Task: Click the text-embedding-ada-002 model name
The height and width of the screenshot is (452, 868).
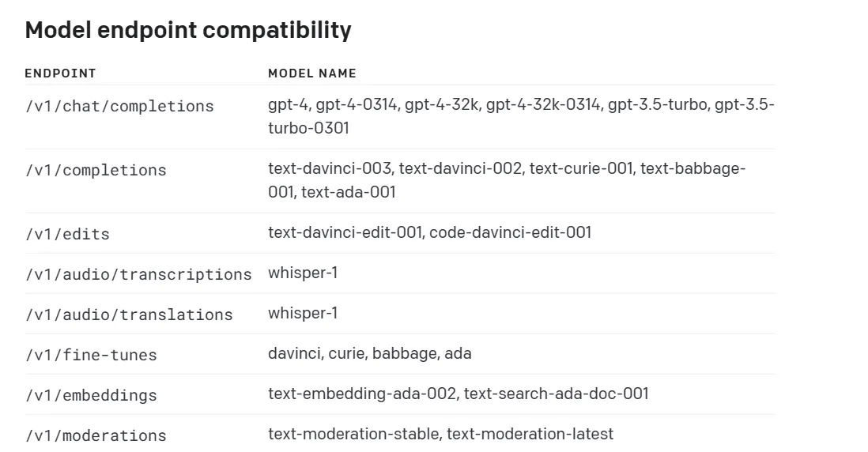Action: 361,394
